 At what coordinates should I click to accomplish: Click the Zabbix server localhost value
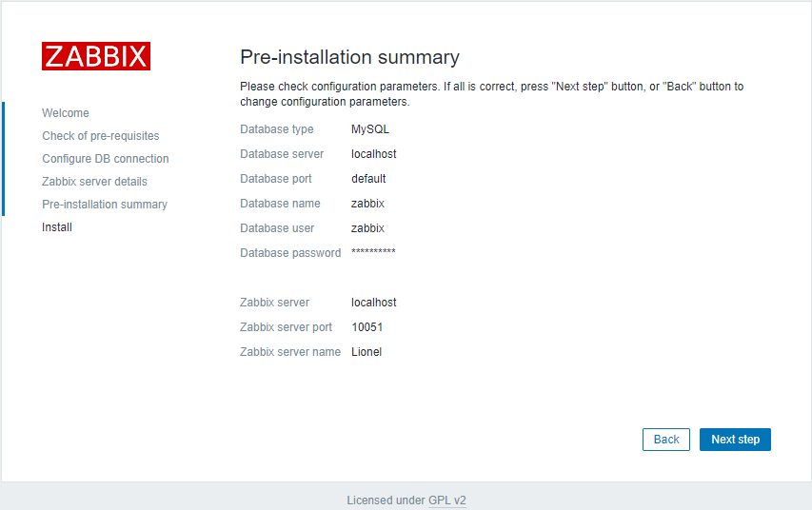[373, 303]
